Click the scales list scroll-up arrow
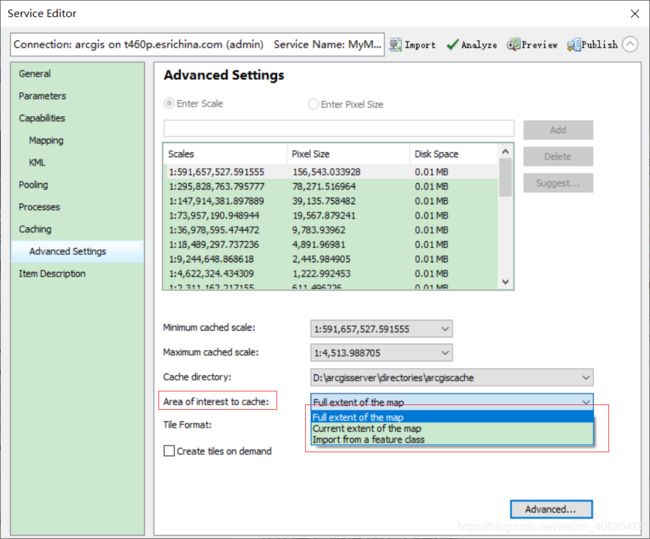Image resolution: width=650 pixels, height=539 pixels. click(505, 152)
